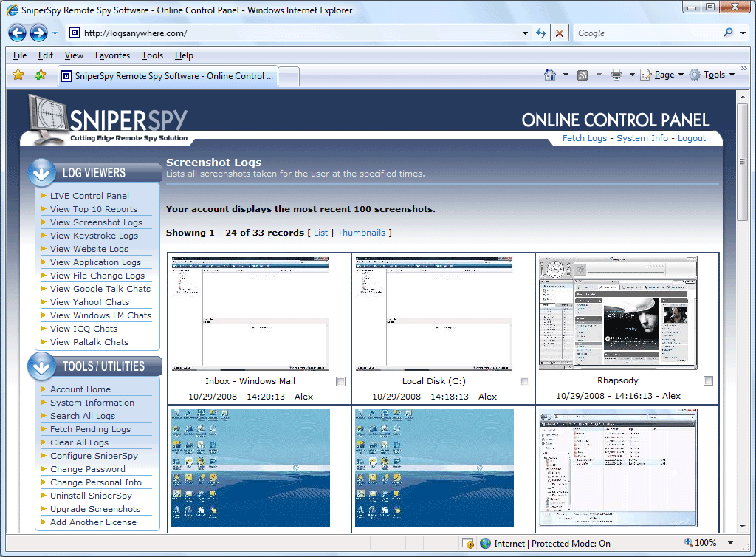Open the Page dropdown in command bar
756x557 pixels.
click(x=662, y=75)
